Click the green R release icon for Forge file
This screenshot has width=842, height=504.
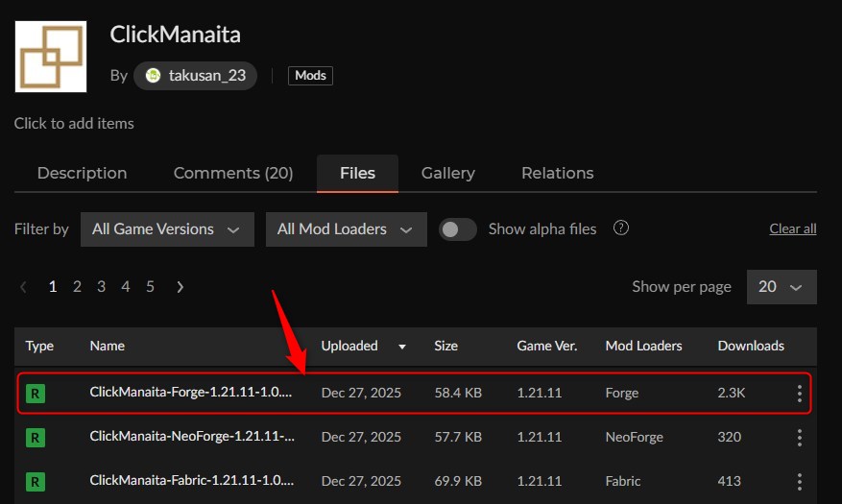pos(36,393)
